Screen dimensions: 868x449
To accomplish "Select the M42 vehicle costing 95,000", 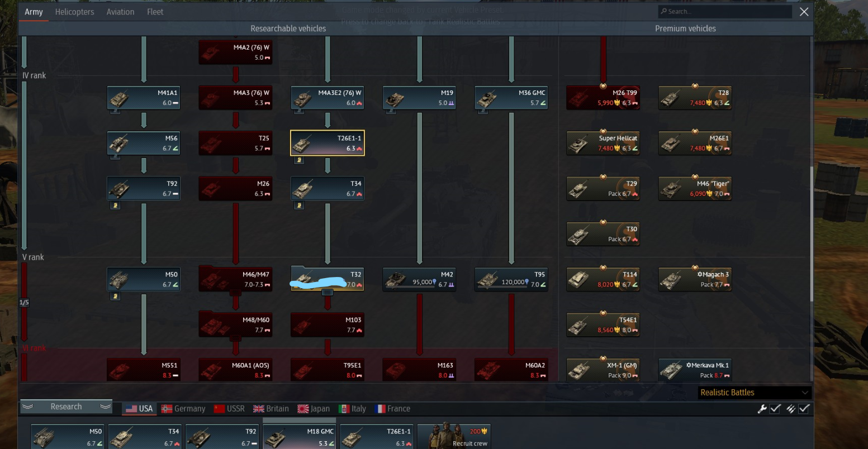I will point(419,279).
